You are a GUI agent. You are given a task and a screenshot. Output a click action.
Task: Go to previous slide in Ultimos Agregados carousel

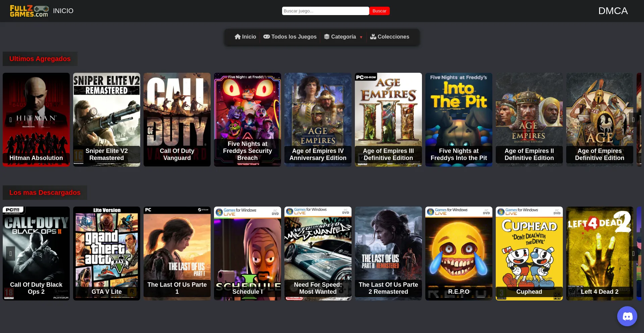click(x=11, y=120)
